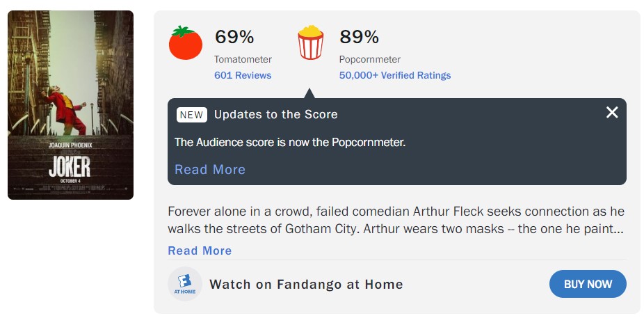Click the NEW badge in the popup
This screenshot has height=318, width=644.
pyautogui.click(x=192, y=115)
